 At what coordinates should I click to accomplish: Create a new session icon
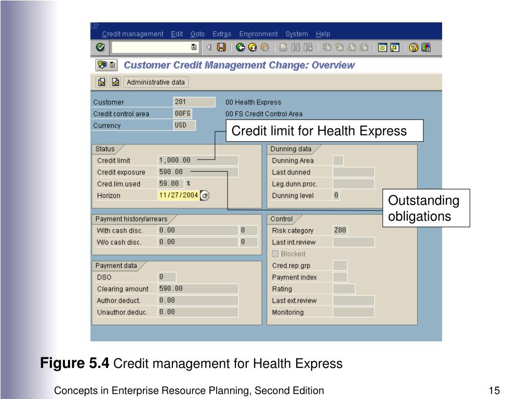[382, 47]
